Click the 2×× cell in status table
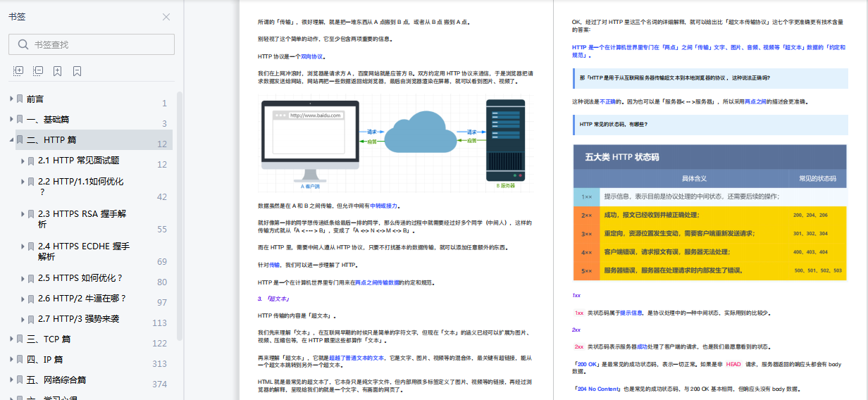The height and width of the screenshot is (400, 868). click(x=586, y=215)
